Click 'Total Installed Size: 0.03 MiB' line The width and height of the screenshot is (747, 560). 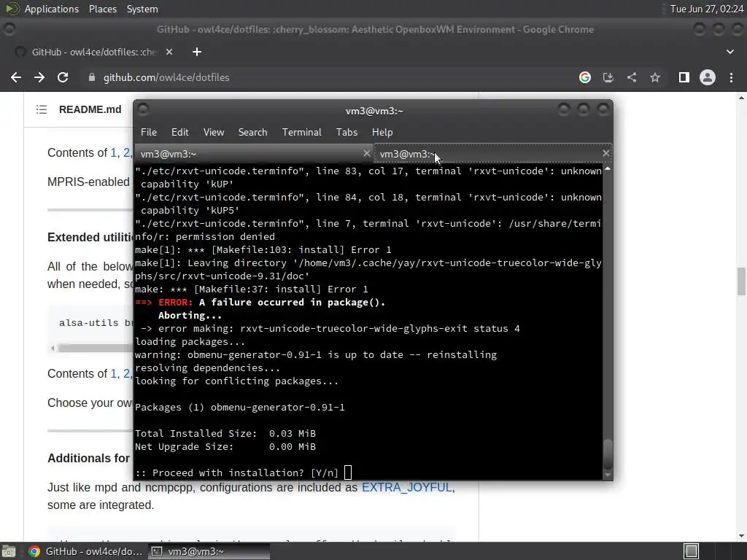pos(225,433)
